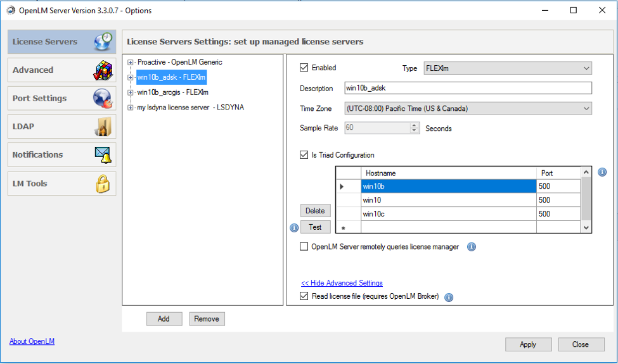The image size is (618, 364).
Task: Select win10b_arcgis - FLEXlm in server tree
Action: pyautogui.click(x=172, y=92)
